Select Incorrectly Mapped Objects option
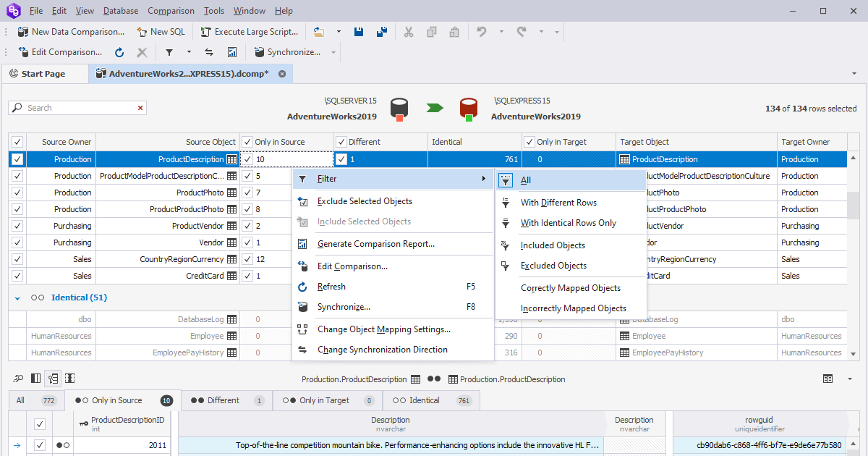Screen dimensions: 868x456 click(571, 308)
